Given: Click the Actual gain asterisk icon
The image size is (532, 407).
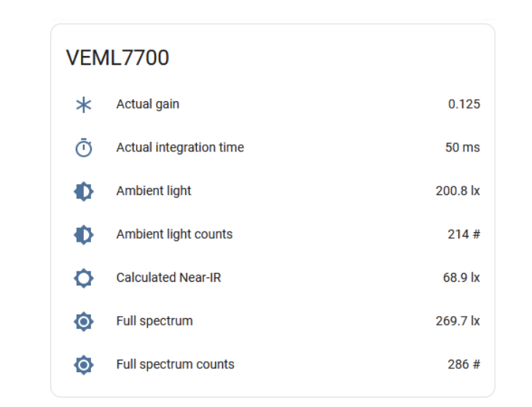Looking at the screenshot, I should pyautogui.click(x=84, y=105).
